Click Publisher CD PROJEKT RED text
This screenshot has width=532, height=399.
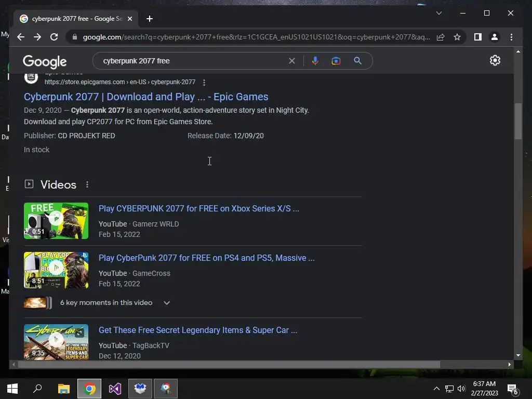pyautogui.click(x=70, y=136)
